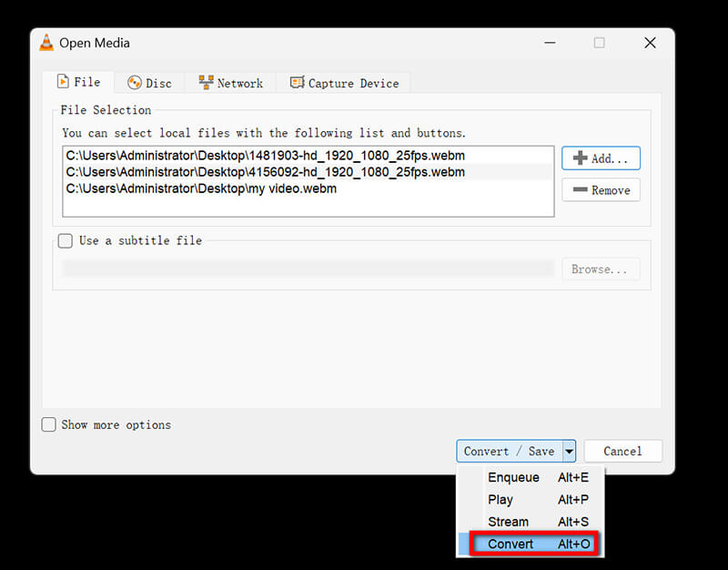Viewport: 728px width, 570px height.
Task: Click the Cancel button
Action: click(x=622, y=451)
